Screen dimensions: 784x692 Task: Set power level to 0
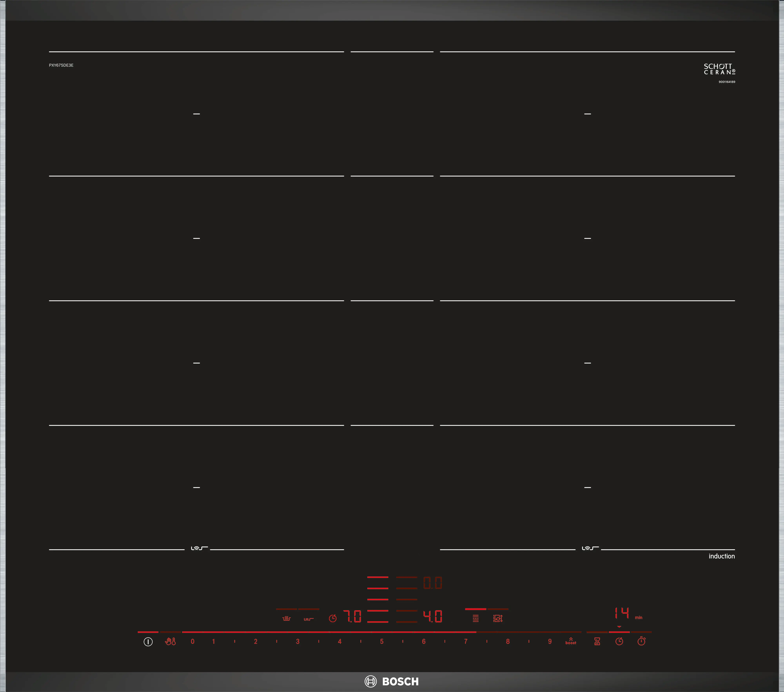coord(192,641)
